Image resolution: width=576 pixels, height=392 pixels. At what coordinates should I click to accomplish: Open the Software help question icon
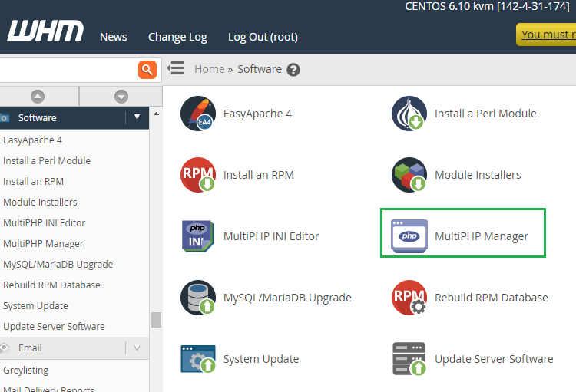pos(293,70)
